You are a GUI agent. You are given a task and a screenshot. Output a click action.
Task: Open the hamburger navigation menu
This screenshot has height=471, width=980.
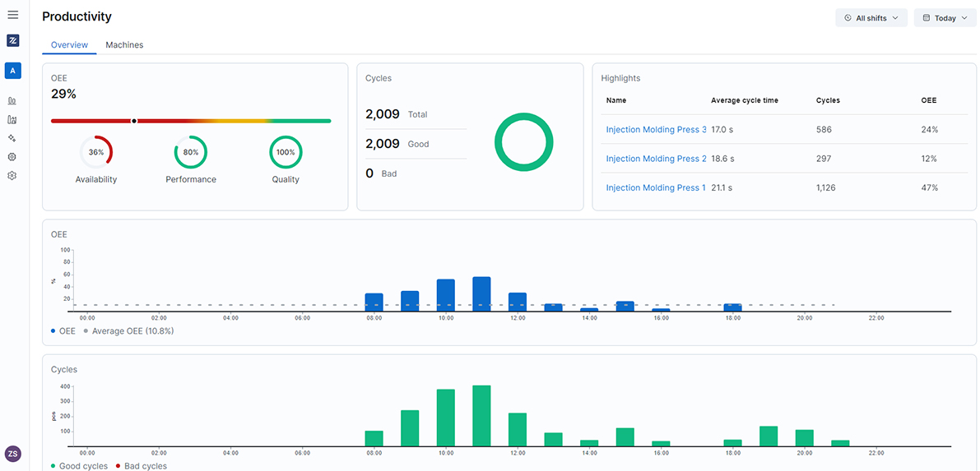[x=12, y=14]
